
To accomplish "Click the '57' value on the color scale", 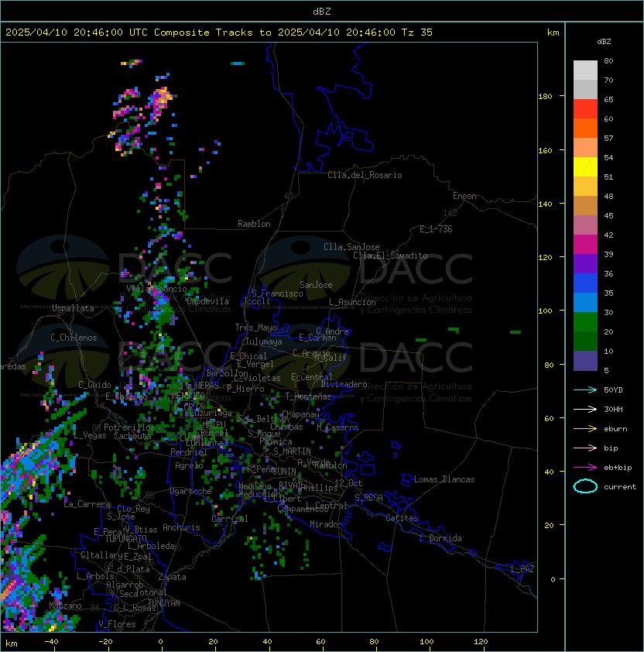I will 608,138.
